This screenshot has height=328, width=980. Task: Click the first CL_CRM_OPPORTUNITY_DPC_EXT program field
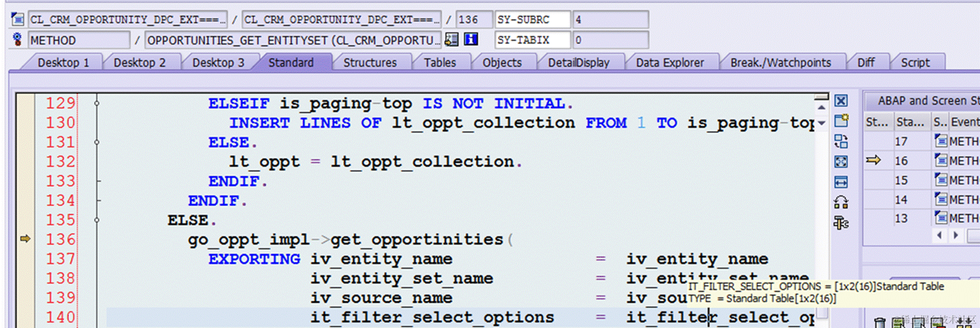tap(127, 20)
